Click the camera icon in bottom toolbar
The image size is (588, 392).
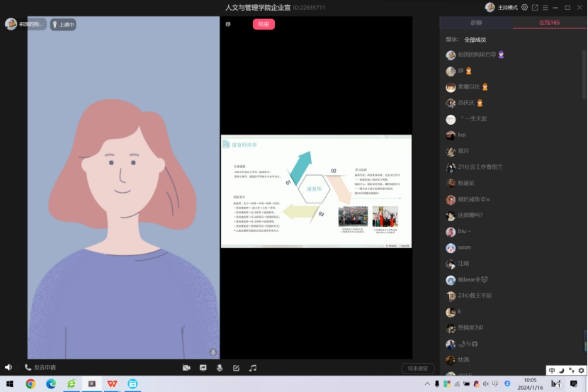[186, 368]
